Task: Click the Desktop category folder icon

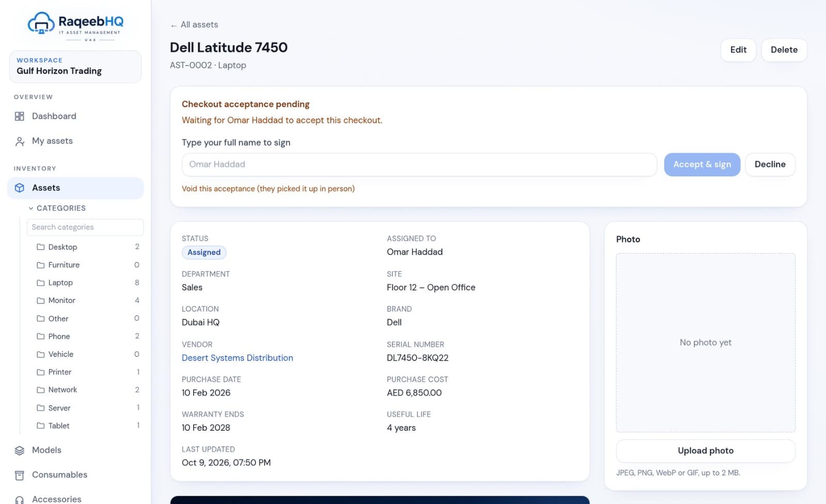Action: point(41,247)
